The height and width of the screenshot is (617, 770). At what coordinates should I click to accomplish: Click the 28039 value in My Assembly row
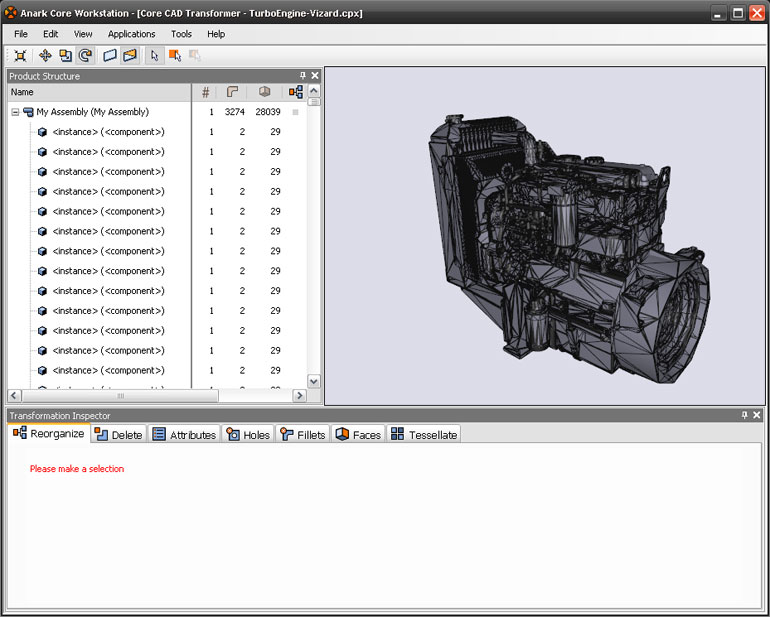click(x=268, y=112)
